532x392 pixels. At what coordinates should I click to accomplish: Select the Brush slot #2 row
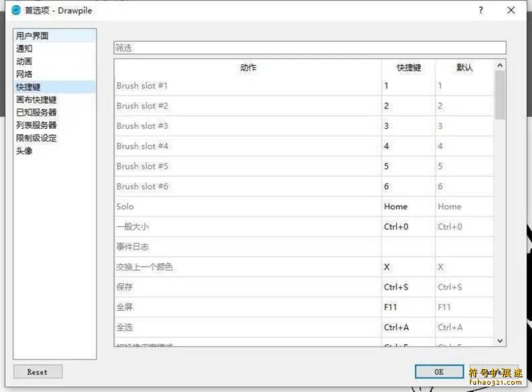click(304, 106)
